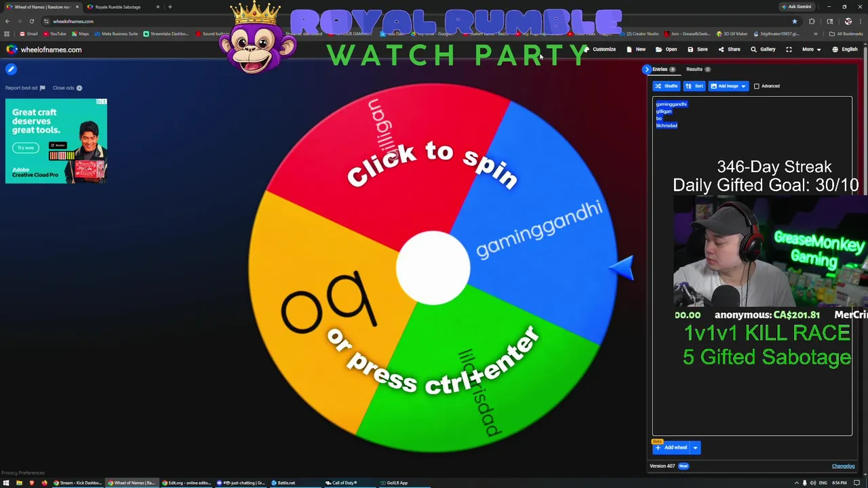Open the All Bookmarks folder
The image size is (868, 488).
tap(846, 34)
